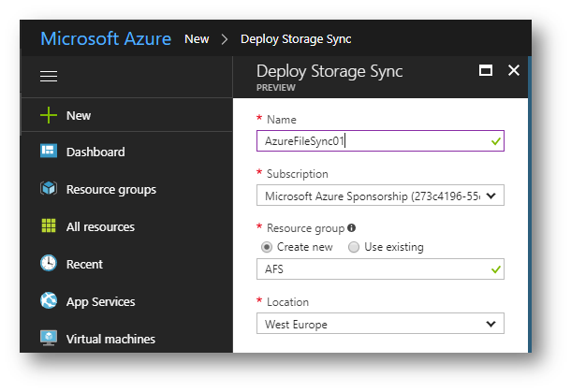
Task: Click the Dashboard icon
Action: pyautogui.click(x=49, y=151)
